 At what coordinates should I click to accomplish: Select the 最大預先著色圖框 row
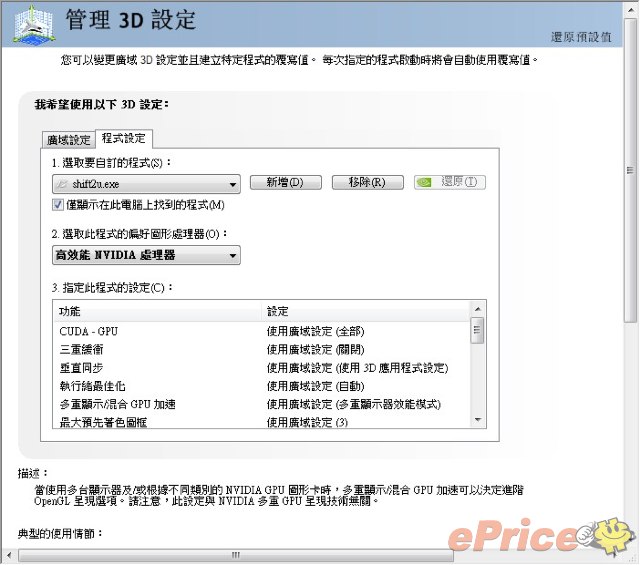tap(261, 421)
